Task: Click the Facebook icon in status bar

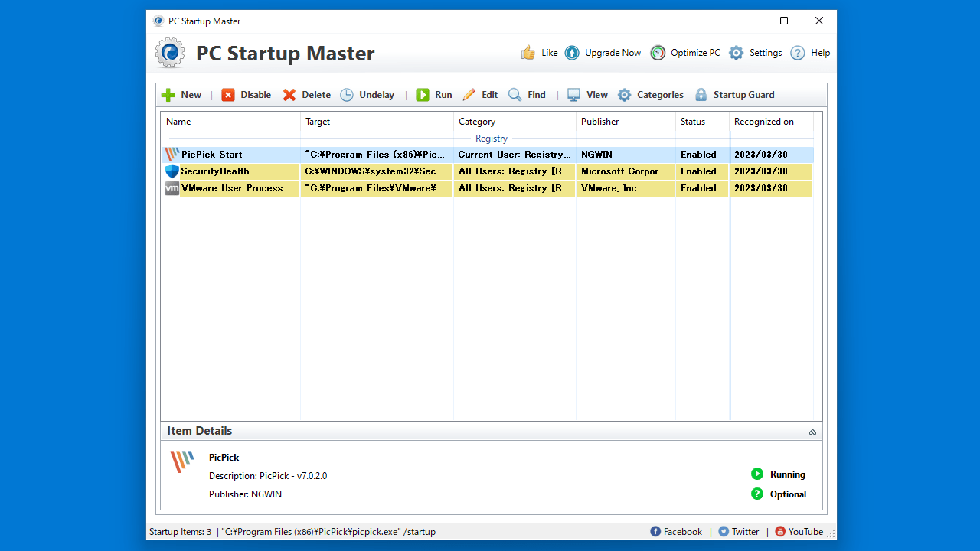Action: tap(655, 531)
